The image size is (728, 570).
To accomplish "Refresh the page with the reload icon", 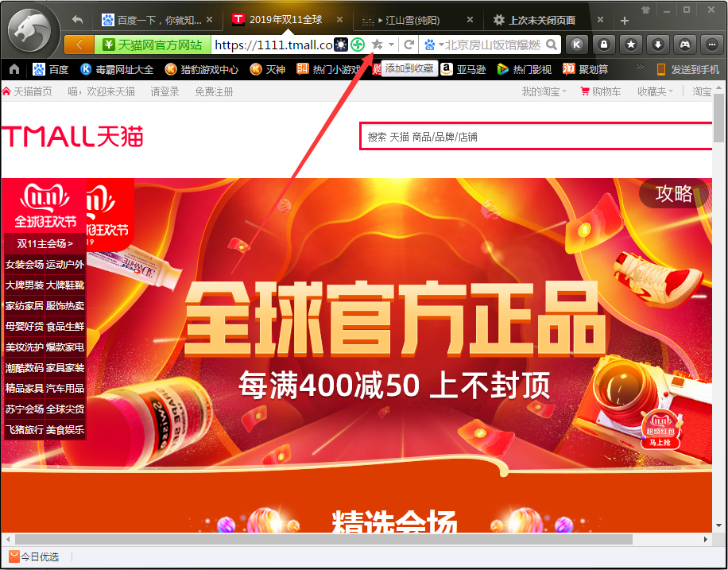I will (x=409, y=45).
